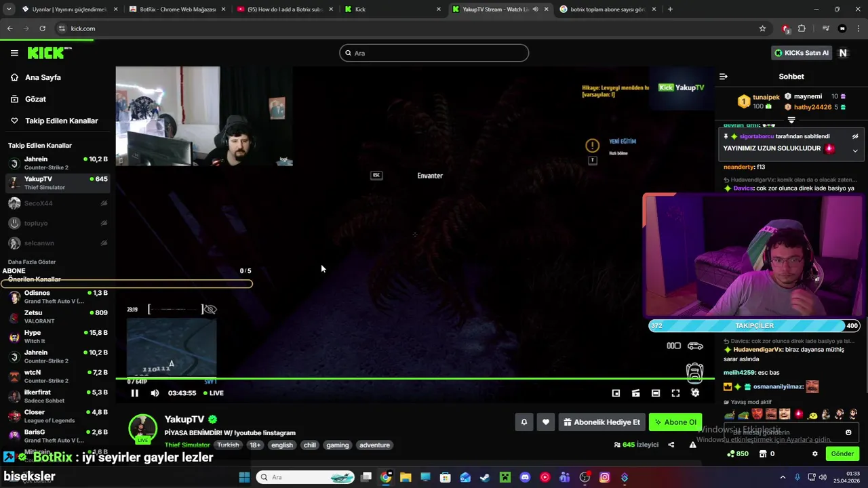Open the player settings gear
868x488 pixels.
coord(695,393)
